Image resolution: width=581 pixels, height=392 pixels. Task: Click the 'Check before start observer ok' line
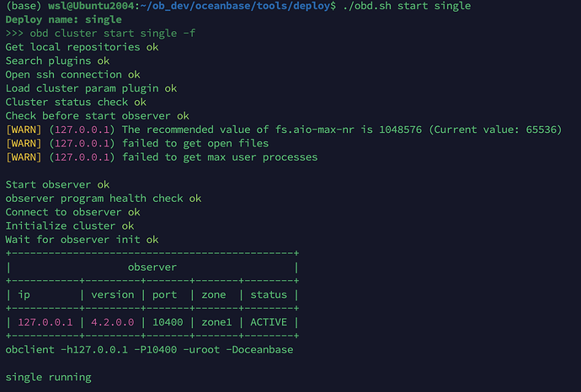click(97, 115)
